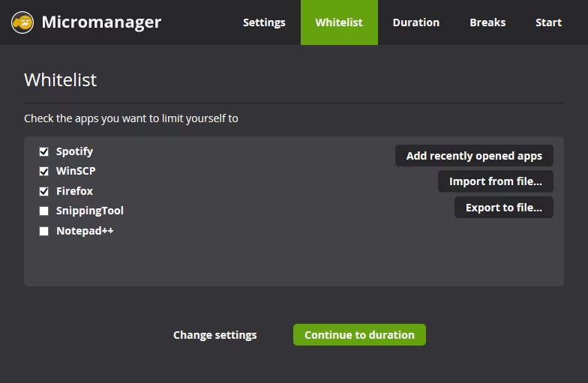Click Import from file button
The image size is (588, 383).
click(x=495, y=181)
